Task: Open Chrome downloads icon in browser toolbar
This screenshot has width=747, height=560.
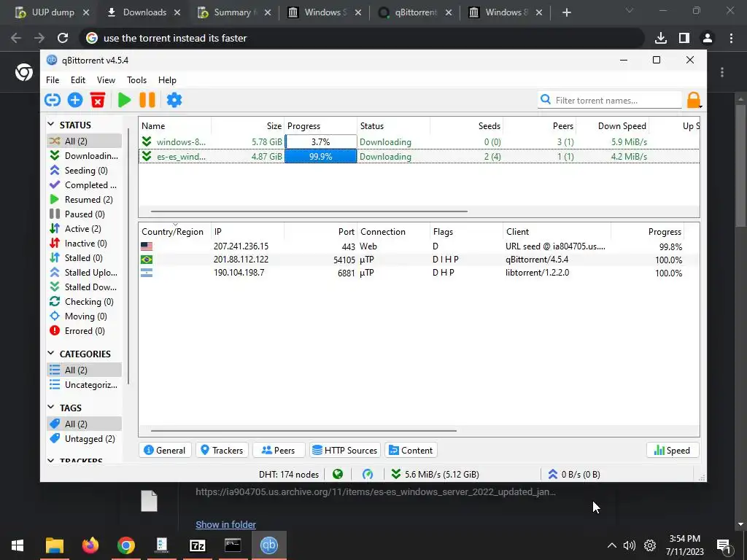Action: (660, 38)
